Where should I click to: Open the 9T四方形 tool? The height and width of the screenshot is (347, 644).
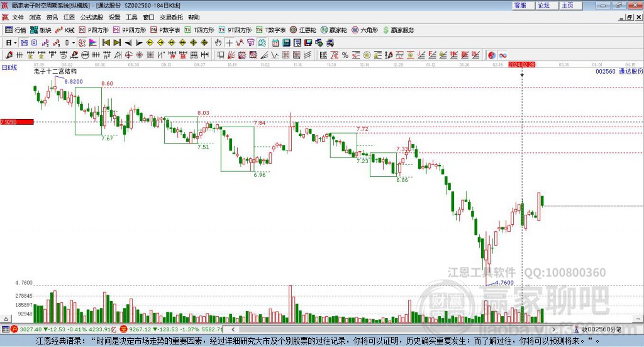[235, 30]
